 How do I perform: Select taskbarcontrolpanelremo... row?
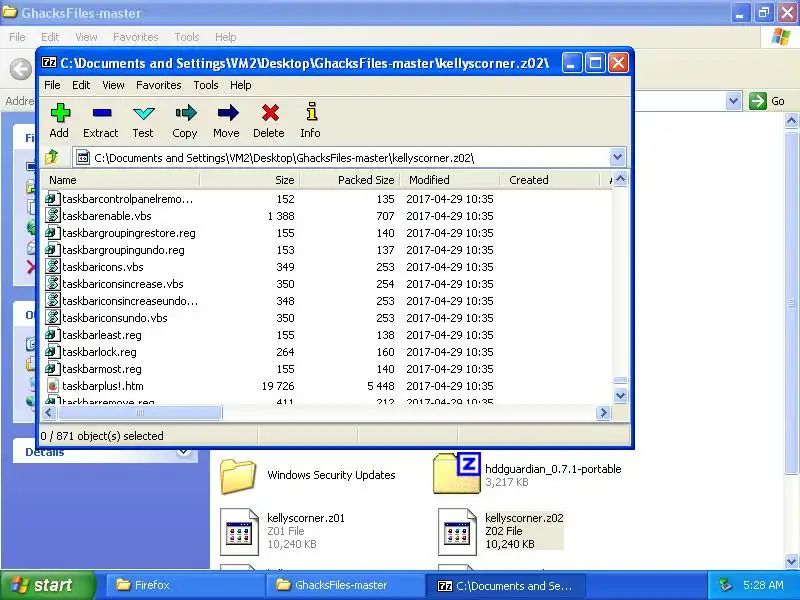(x=327, y=199)
